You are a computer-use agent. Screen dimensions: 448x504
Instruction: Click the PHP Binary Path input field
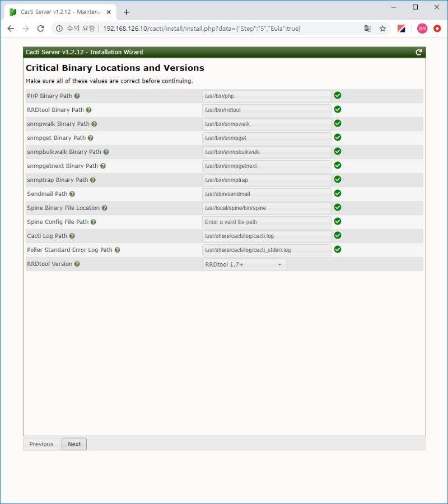pyautogui.click(x=267, y=96)
